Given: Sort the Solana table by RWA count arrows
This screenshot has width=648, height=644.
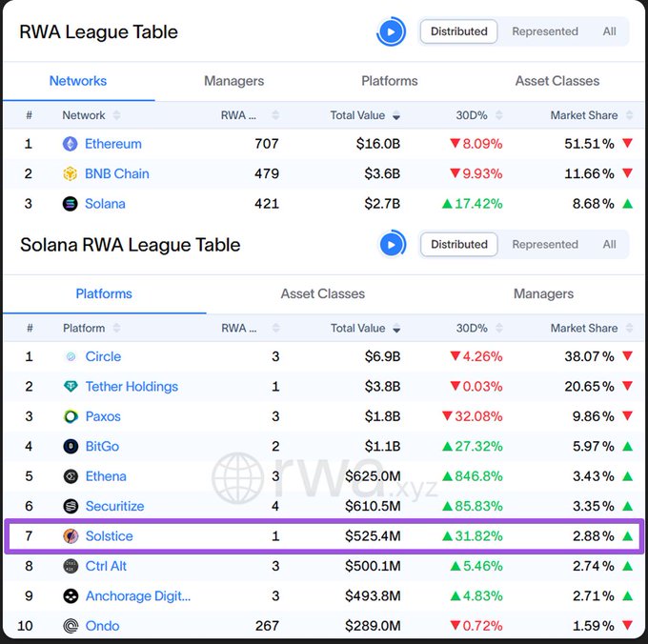Looking at the screenshot, I should (275, 328).
